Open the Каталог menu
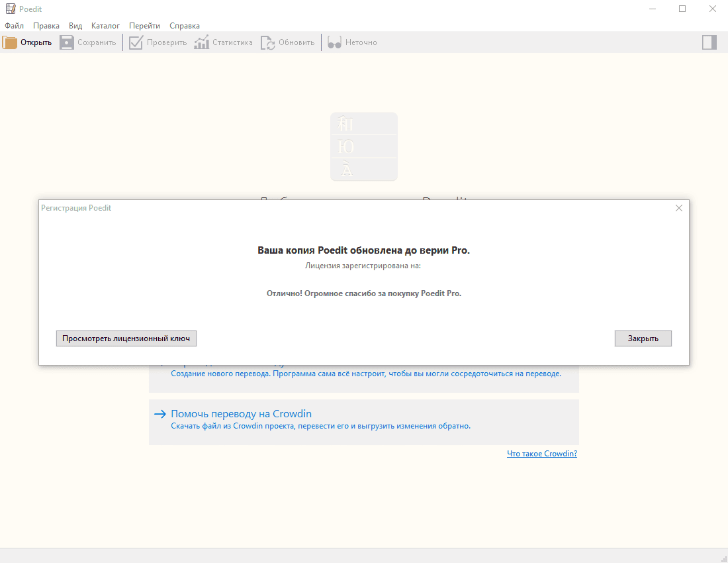The height and width of the screenshot is (563, 728). pos(106,26)
